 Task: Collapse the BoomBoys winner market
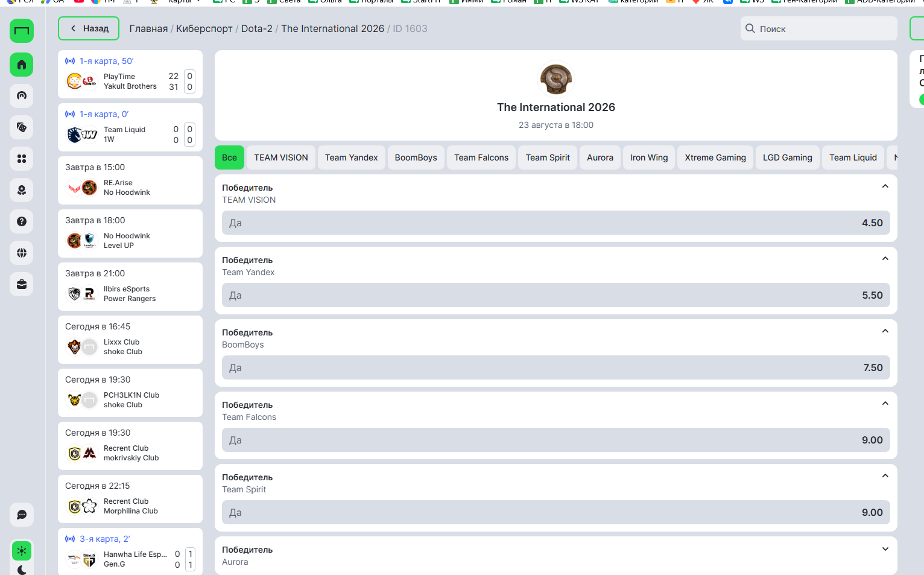[x=885, y=331]
